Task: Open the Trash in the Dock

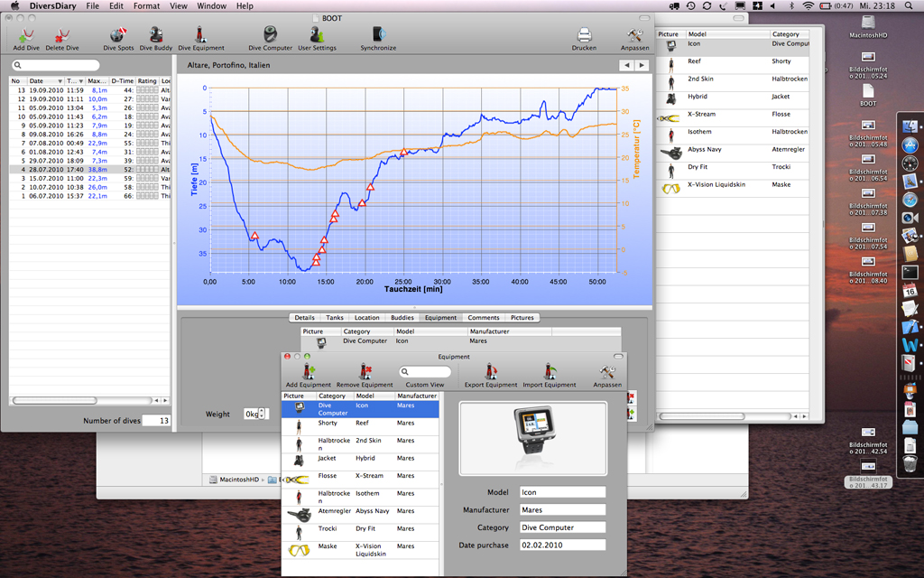Action: pos(910,463)
